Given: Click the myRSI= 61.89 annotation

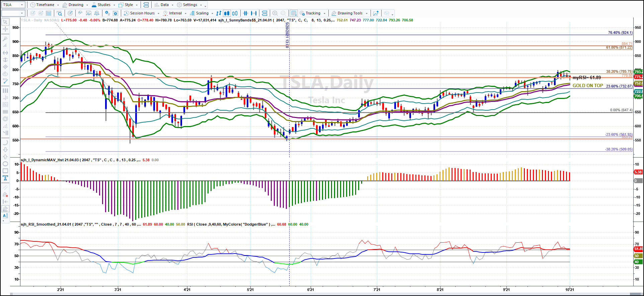Looking at the screenshot, I should [587, 77].
